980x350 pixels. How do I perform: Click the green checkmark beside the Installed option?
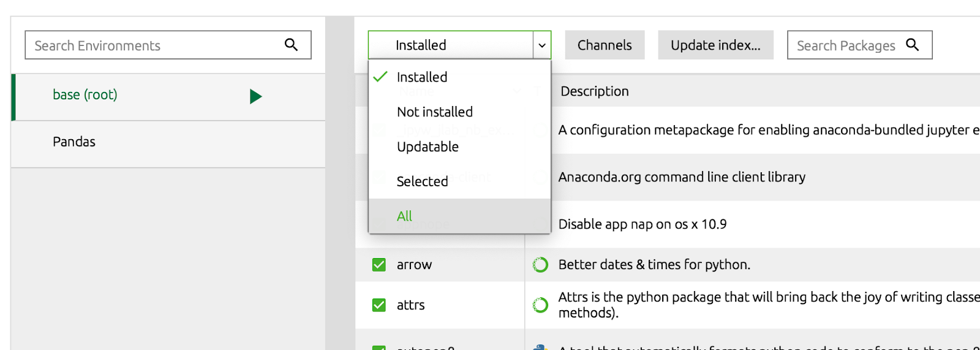[380, 77]
